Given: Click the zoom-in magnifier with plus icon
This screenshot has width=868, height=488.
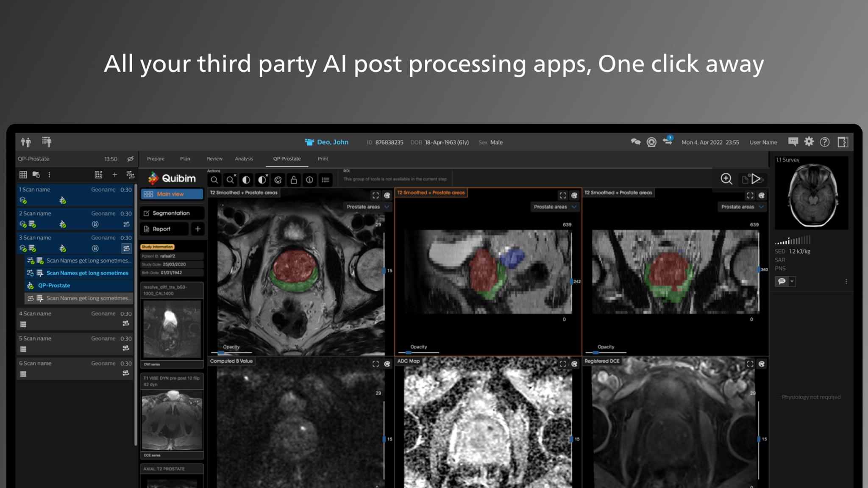Looking at the screenshot, I should click(726, 179).
